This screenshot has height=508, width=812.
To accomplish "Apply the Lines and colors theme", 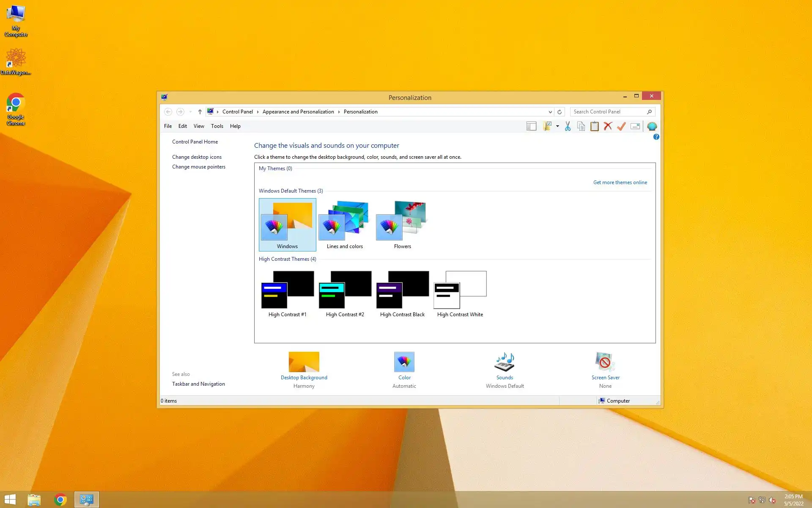I will pos(344,224).
